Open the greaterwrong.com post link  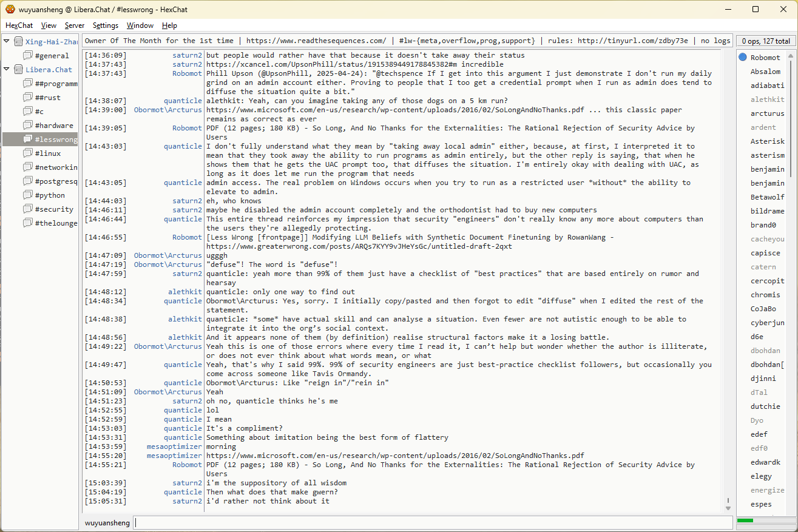tap(359, 246)
